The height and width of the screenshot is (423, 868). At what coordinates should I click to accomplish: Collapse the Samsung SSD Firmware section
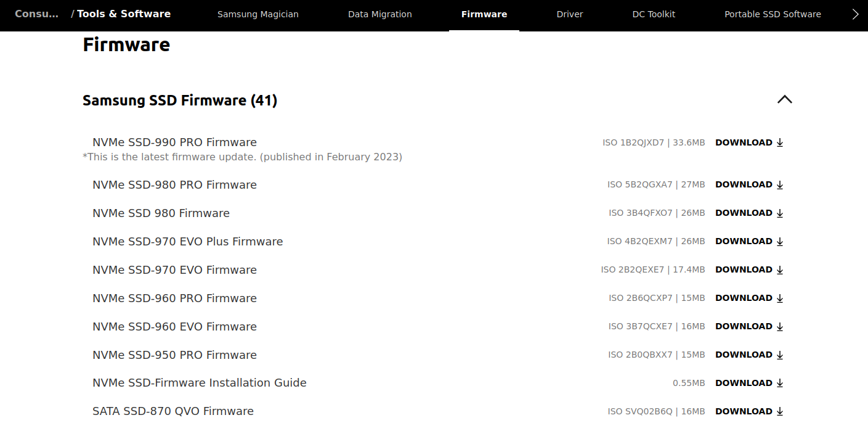[785, 99]
